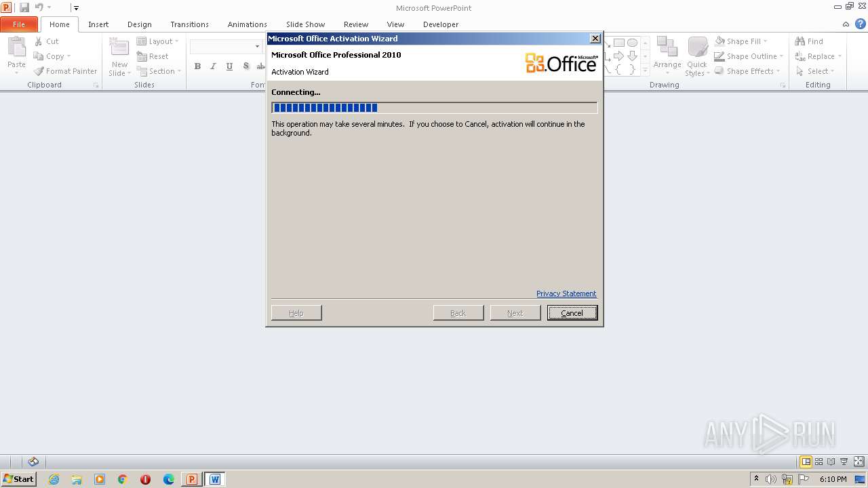Click the PowerPoint Help question mark icon
This screenshot has height=488, width=868.
pos(861,24)
